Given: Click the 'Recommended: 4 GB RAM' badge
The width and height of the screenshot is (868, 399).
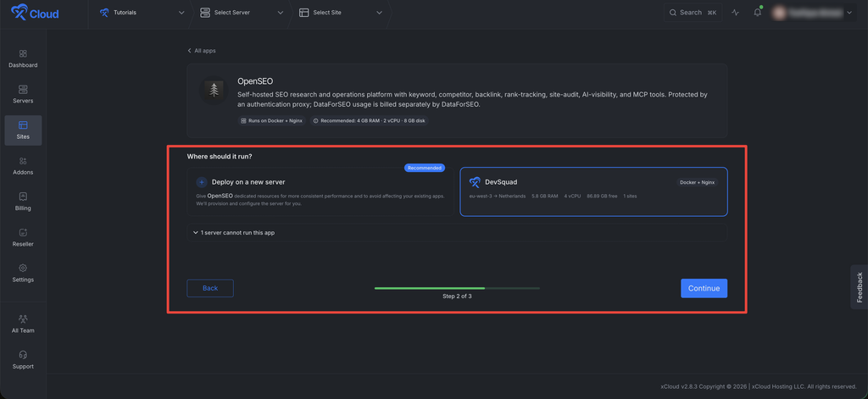Looking at the screenshot, I should pos(369,120).
